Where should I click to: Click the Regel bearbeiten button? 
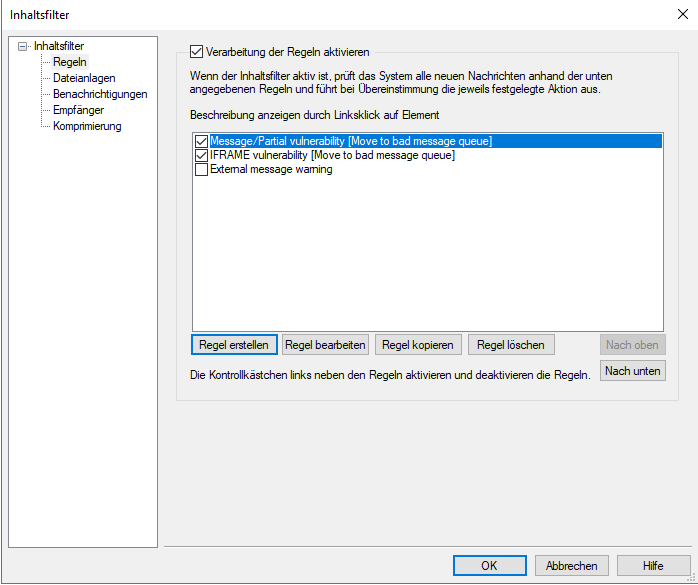click(326, 345)
